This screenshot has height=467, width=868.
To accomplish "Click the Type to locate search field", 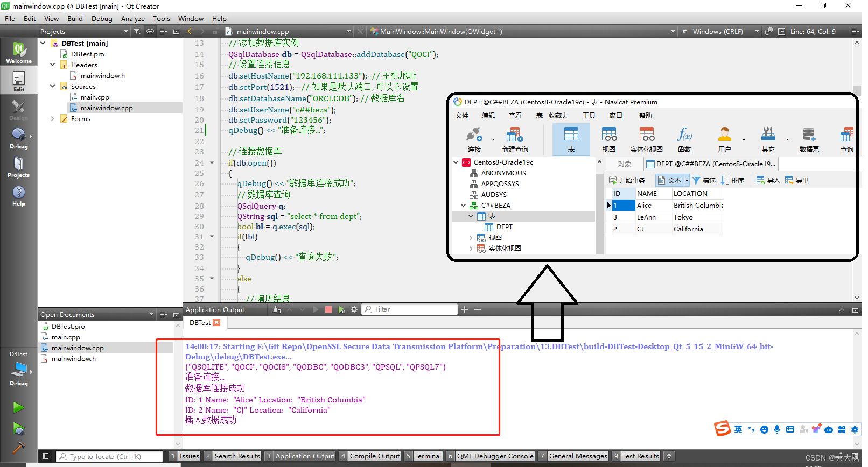I will pyautogui.click(x=109, y=456).
